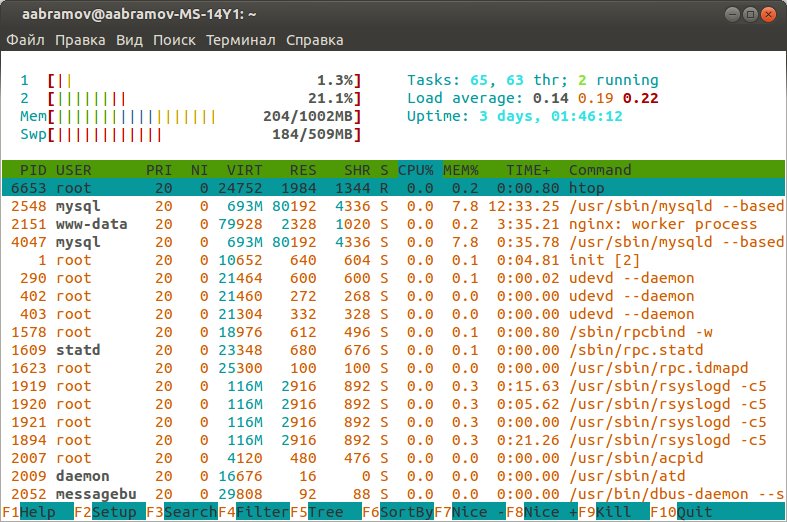Open the Справка help menu
This screenshot has width=787, height=522.
pyautogui.click(x=314, y=40)
